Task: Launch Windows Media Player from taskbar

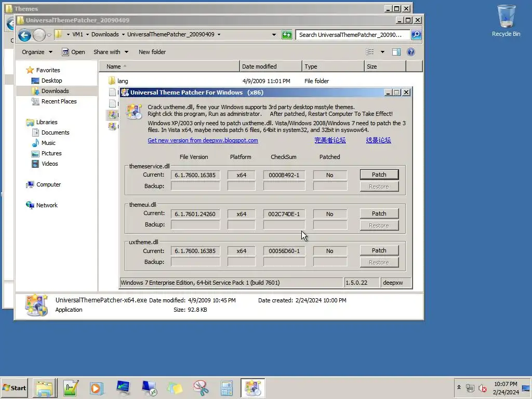Action: click(x=96, y=388)
